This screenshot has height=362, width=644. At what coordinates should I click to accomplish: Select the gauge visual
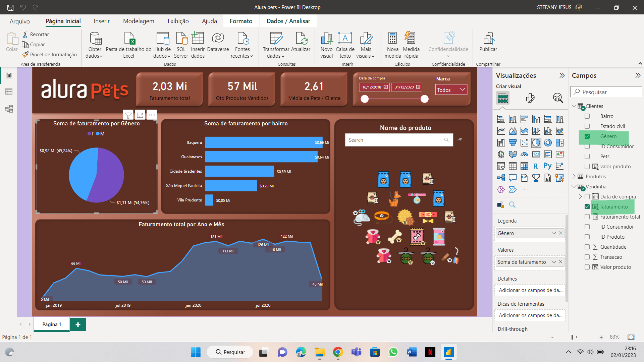[x=524, y=154]
